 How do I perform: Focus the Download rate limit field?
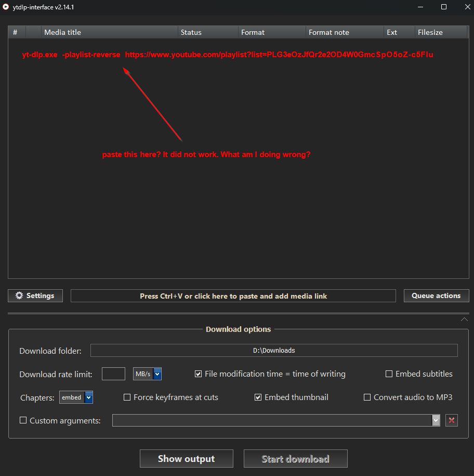click(x=113, y=374)
